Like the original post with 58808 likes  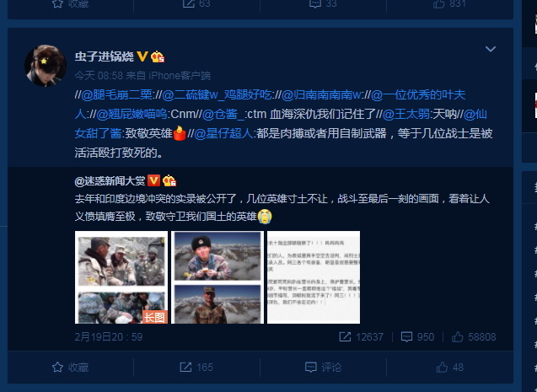coord(474,337)
